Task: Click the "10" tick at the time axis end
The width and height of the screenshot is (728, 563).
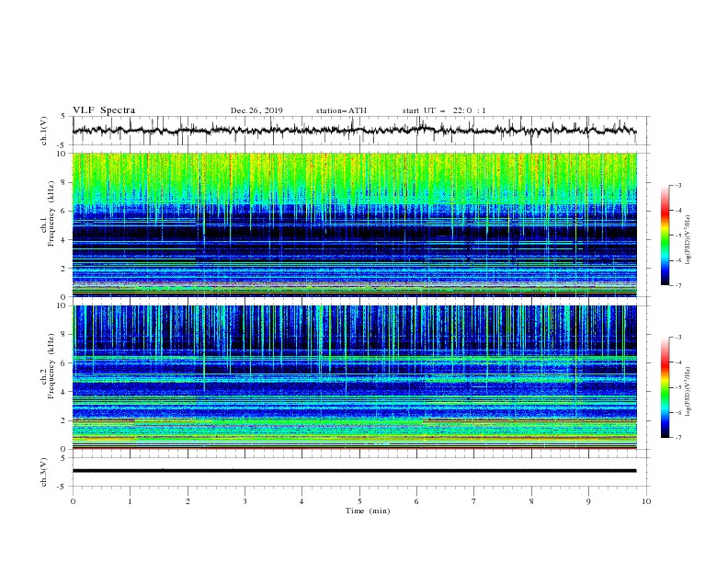Action: [646, 501]
